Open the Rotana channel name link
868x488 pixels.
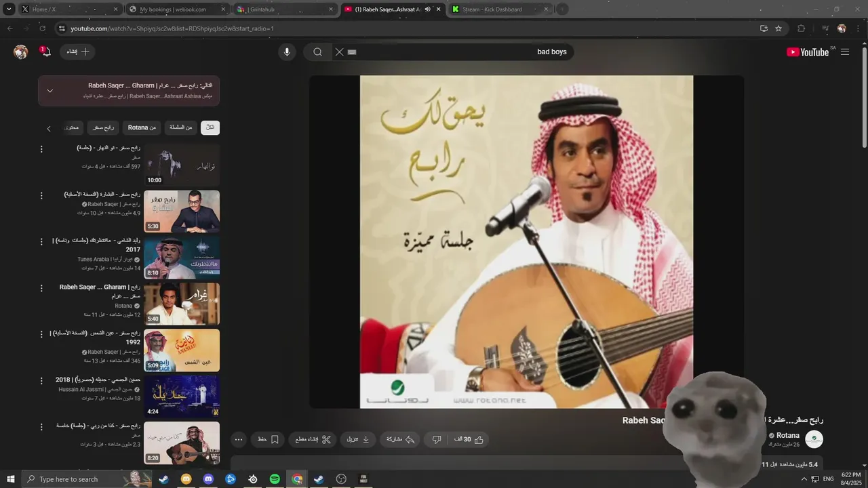788,435
